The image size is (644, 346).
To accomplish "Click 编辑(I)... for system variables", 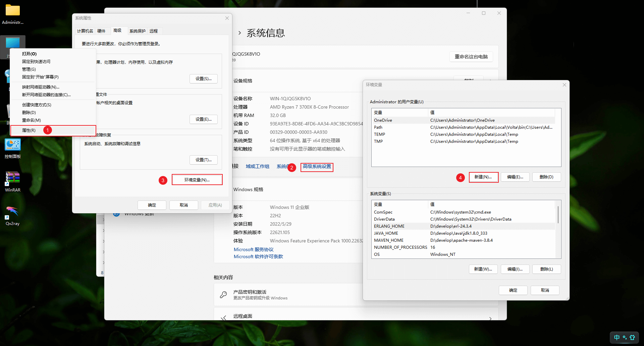I will (x=515, y=269).
